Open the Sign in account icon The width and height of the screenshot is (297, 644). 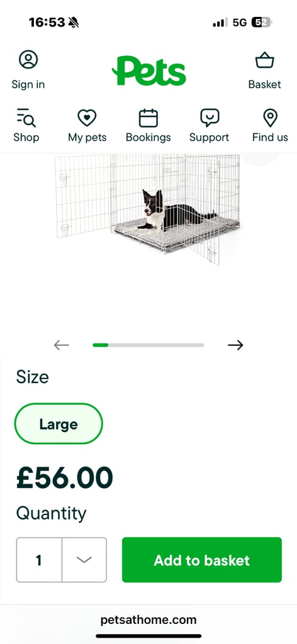28,60
